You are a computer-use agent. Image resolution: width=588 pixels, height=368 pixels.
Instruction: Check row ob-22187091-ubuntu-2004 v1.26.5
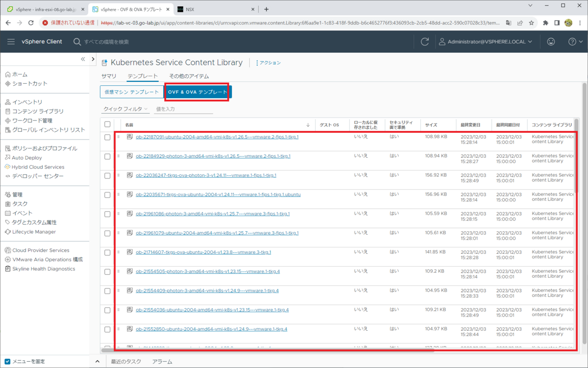107,137
